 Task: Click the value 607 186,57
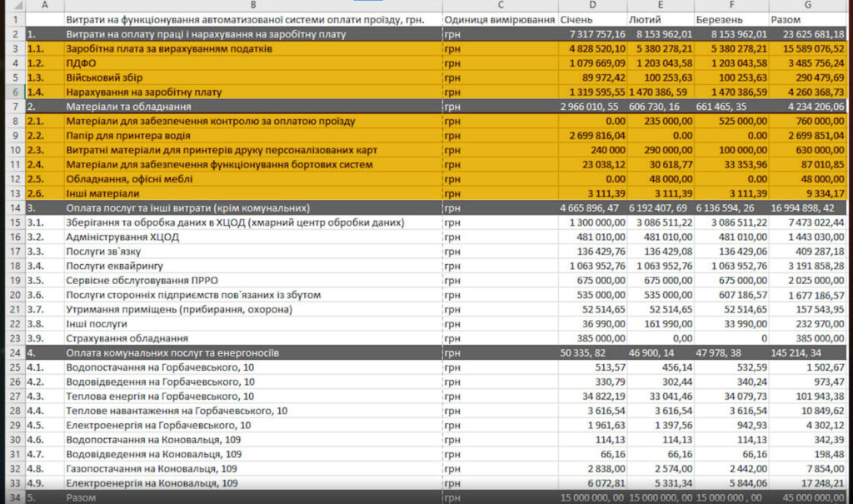pos(742,295)
